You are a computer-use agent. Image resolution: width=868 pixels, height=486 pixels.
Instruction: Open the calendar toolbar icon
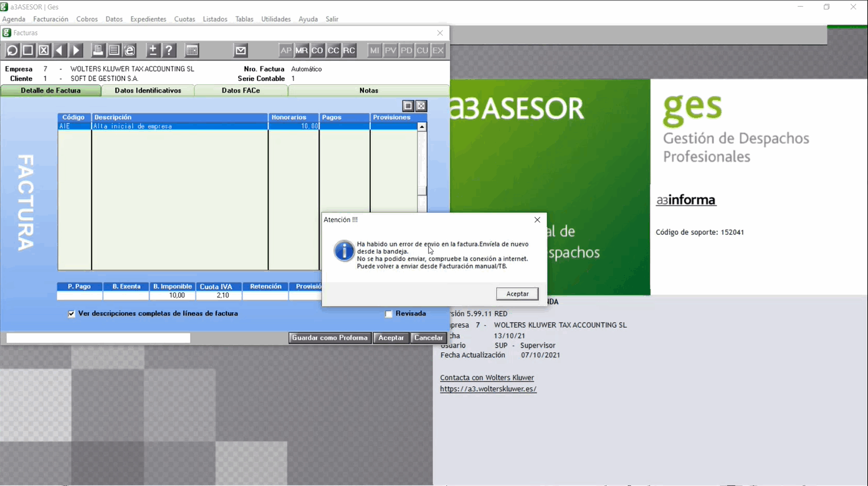coord(192,50)
